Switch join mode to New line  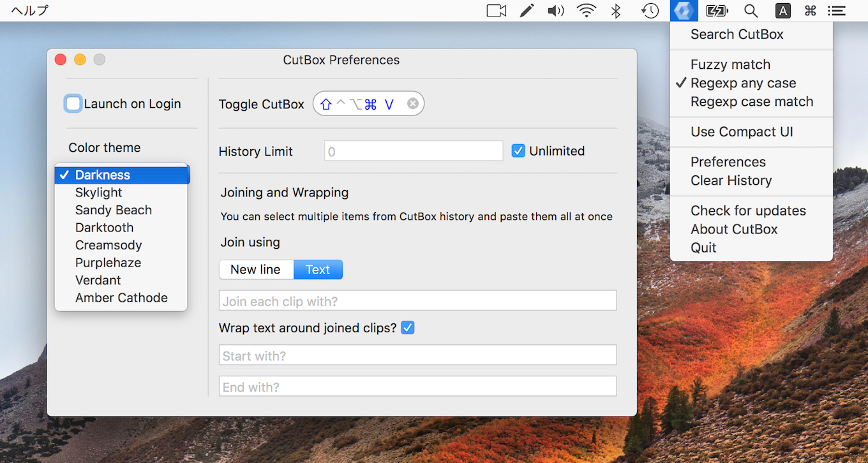[x=255, y=270]
